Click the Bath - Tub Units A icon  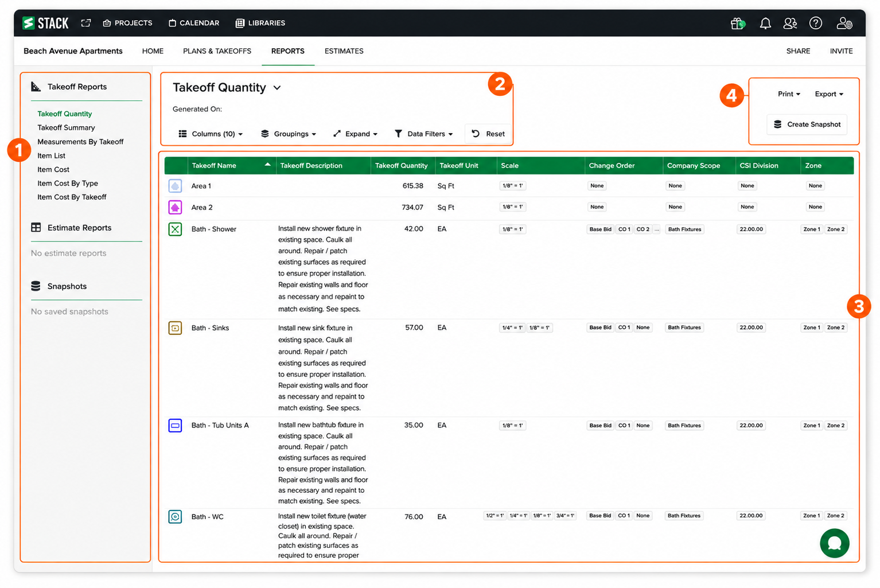[x=175, y=426]
